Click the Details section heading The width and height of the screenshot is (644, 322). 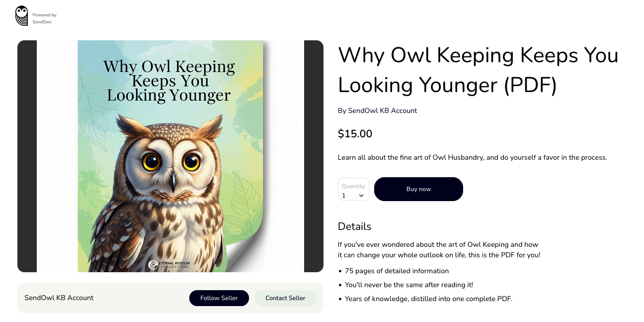click(355, 226)
